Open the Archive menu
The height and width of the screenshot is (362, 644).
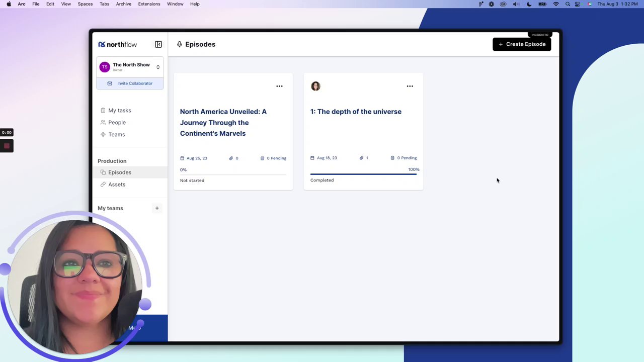tap(123, 4)
